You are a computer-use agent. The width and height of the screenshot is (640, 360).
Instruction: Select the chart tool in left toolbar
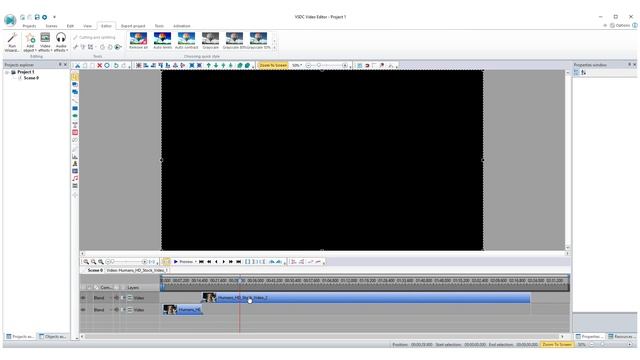[75, 156]
